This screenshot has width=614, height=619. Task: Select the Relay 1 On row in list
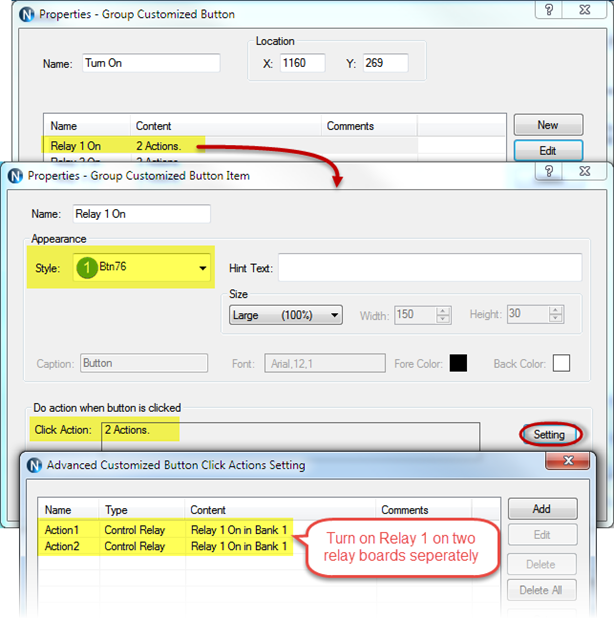pos(230,146)
